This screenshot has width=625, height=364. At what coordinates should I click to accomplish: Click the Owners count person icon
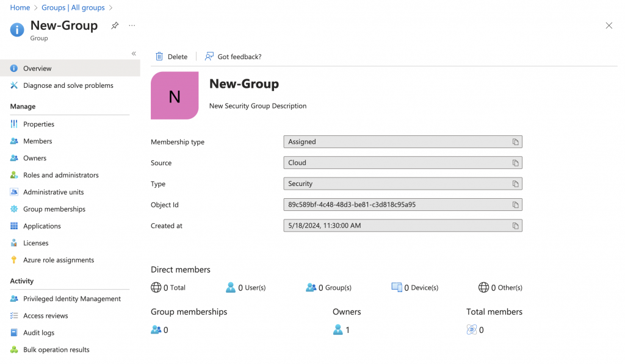pos(338,330)
